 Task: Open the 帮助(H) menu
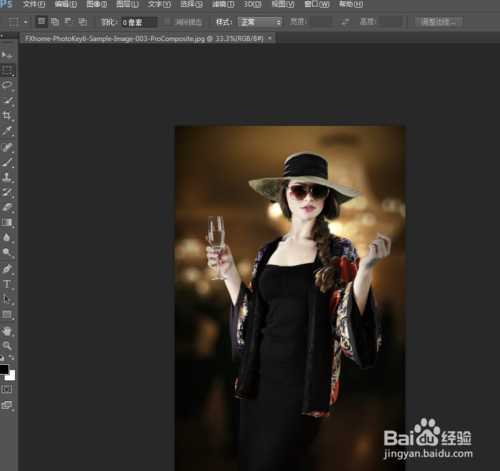pos(351,4)
